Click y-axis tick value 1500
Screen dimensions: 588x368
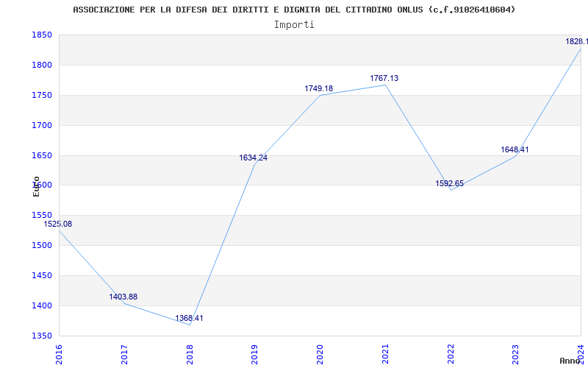[42, 246]
